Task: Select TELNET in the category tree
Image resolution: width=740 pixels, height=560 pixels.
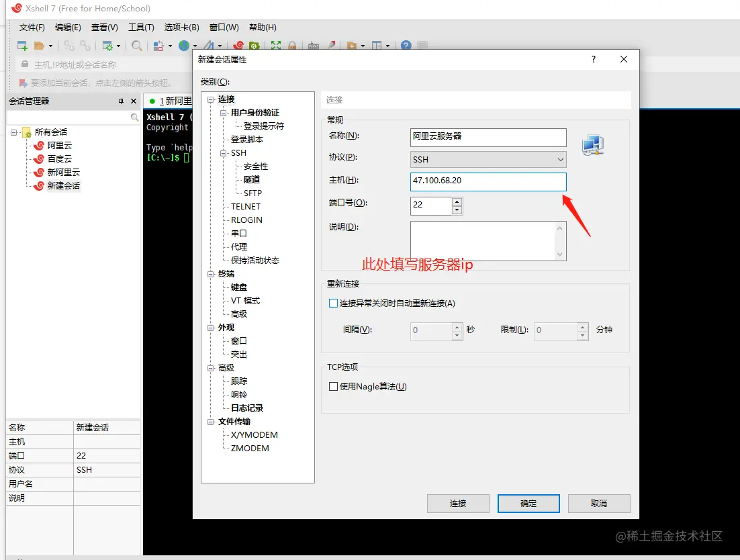Action: [x=245, y=207]
